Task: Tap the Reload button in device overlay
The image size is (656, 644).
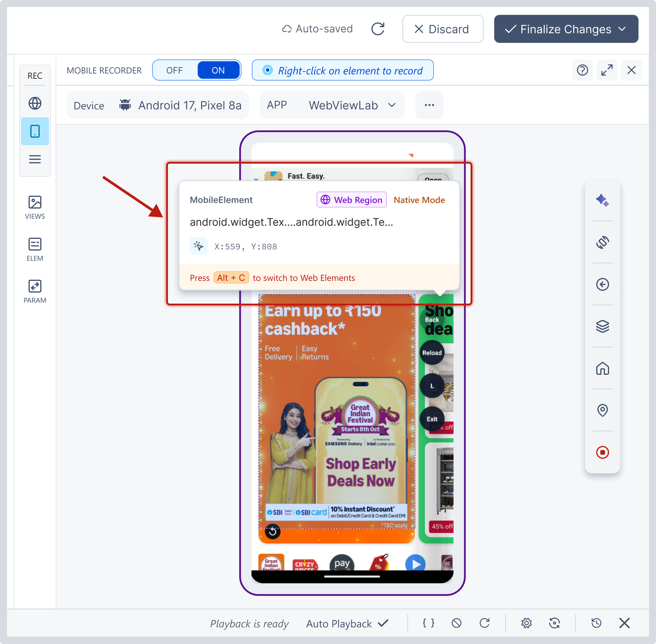Action: (x=432, y=353)
